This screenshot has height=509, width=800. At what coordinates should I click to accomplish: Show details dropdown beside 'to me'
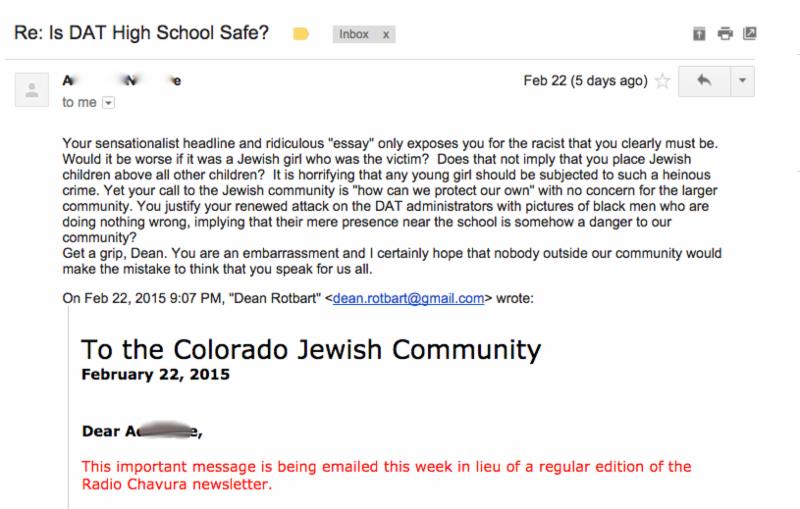[x=108, y=103]
